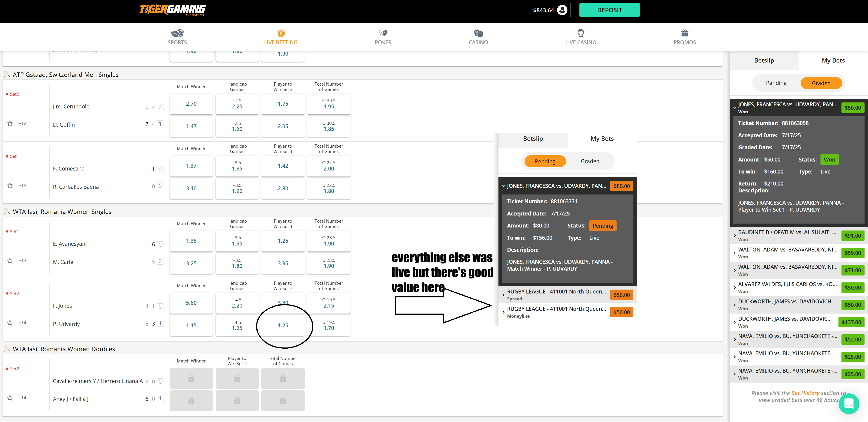The width and height of the screenshot is (868, 422).
Task: Click the $843.64 account balance
Action: [x=543, y=10]
